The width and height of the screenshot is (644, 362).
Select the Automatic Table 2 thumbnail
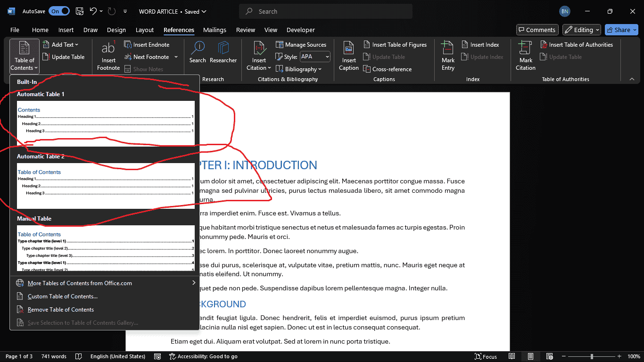(x=106, y=186)
